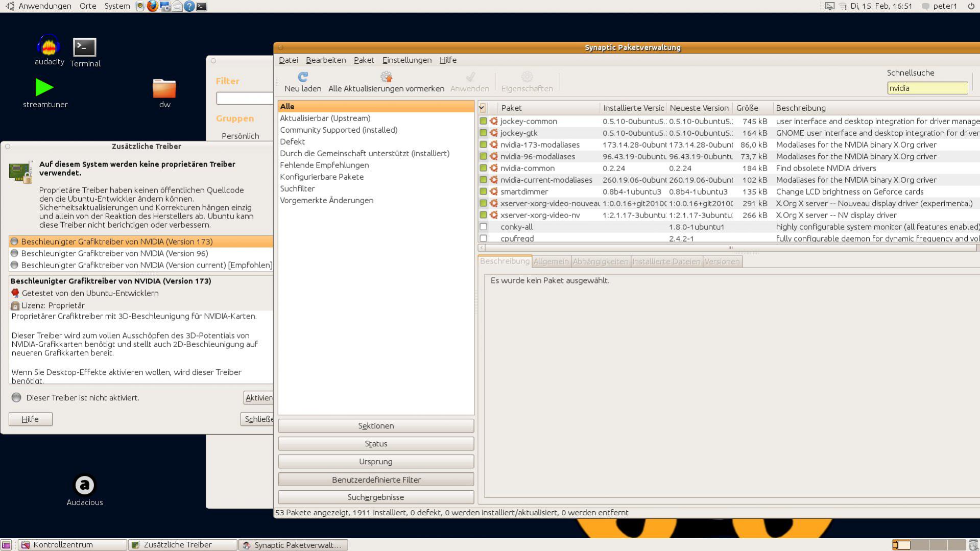Viewport: 980px width, 551px height.
Task: Open the Bearbeiten menu
Action: 326,60
